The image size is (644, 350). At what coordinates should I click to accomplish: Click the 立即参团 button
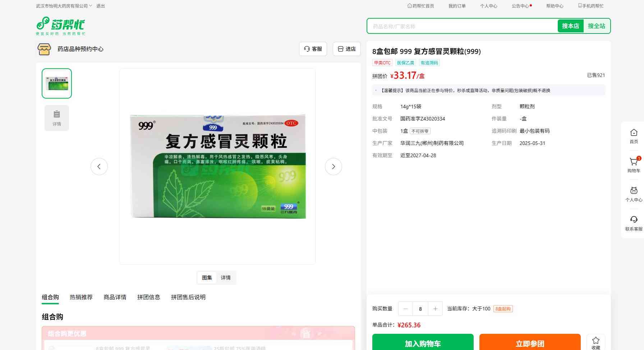pos(530,343)
